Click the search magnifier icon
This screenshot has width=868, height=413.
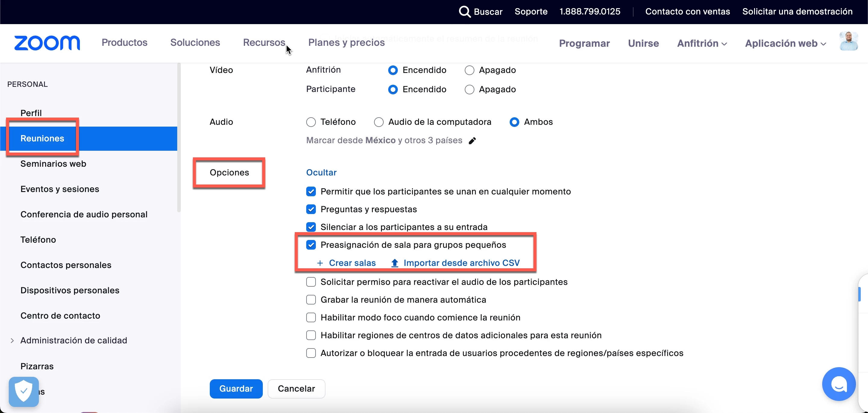(464, 11)
